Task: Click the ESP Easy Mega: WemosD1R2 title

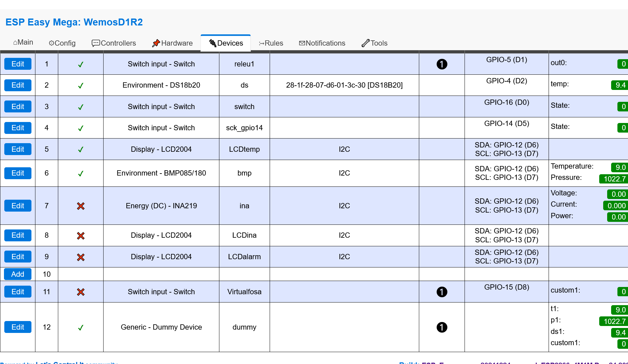Action: pyautogui.click(x=74, y=22)
